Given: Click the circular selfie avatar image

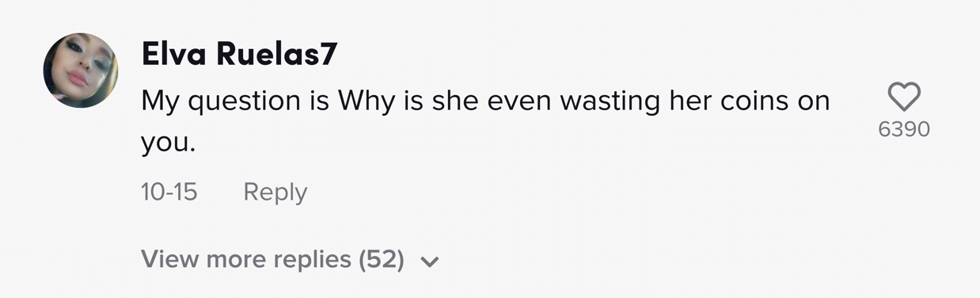Looking at the screenshot, I should click(80, 71).
